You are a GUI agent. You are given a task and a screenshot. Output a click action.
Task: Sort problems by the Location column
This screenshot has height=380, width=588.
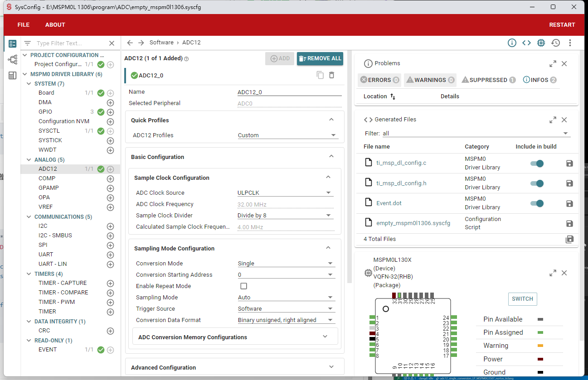point(379,96)
